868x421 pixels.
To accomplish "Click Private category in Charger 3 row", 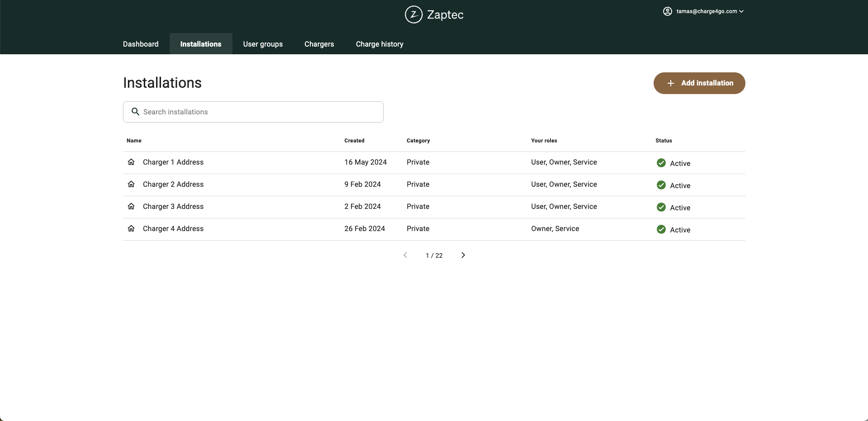I will [418, 206].
